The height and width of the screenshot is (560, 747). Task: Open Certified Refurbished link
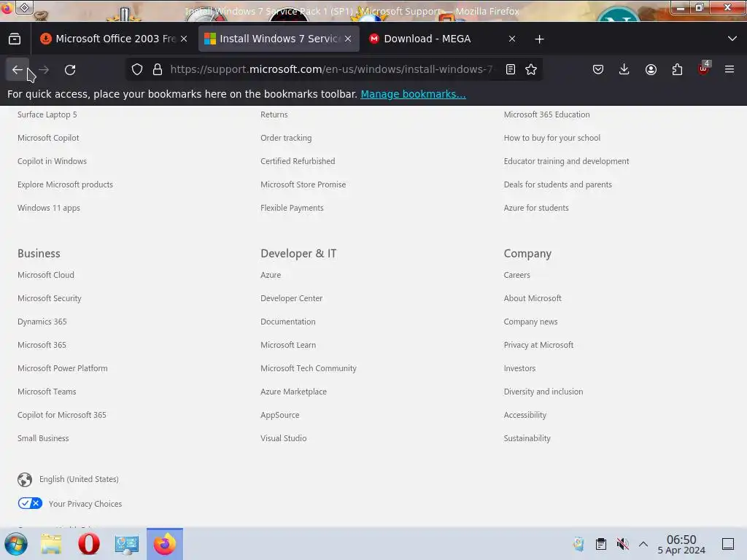coord(298,161)
